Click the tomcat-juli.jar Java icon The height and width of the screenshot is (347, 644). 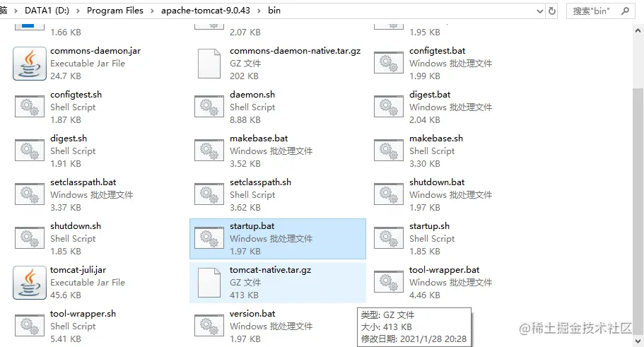(x=30, y=283)
